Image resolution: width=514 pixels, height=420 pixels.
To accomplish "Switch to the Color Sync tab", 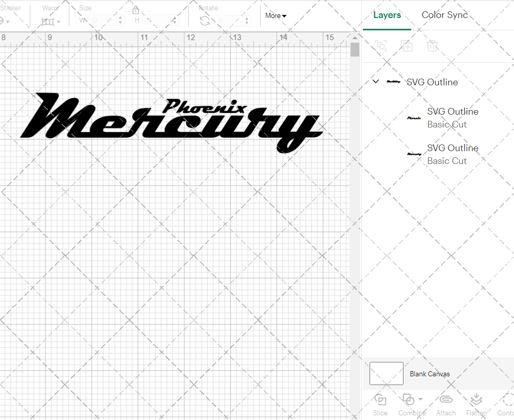I will [445, 15].
